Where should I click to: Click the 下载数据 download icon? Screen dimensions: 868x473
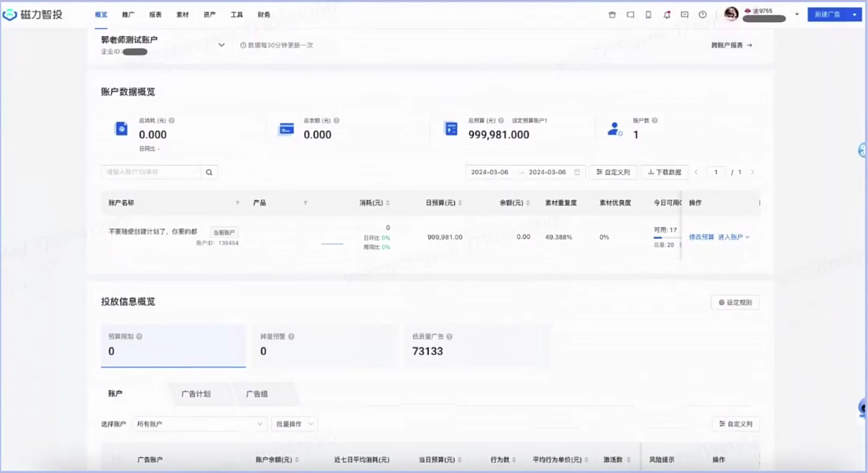coord(651,171)
